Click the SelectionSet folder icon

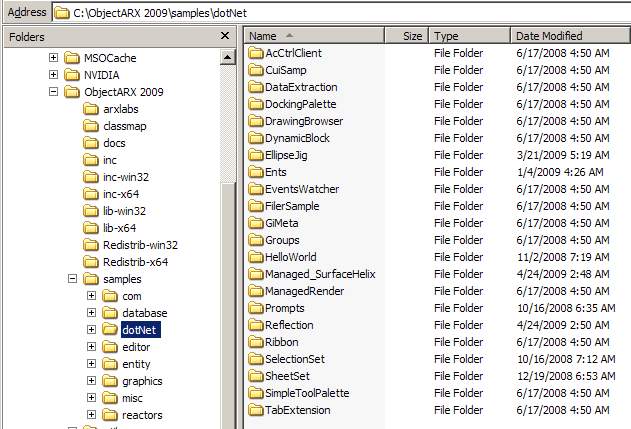[x=256, y=359]
